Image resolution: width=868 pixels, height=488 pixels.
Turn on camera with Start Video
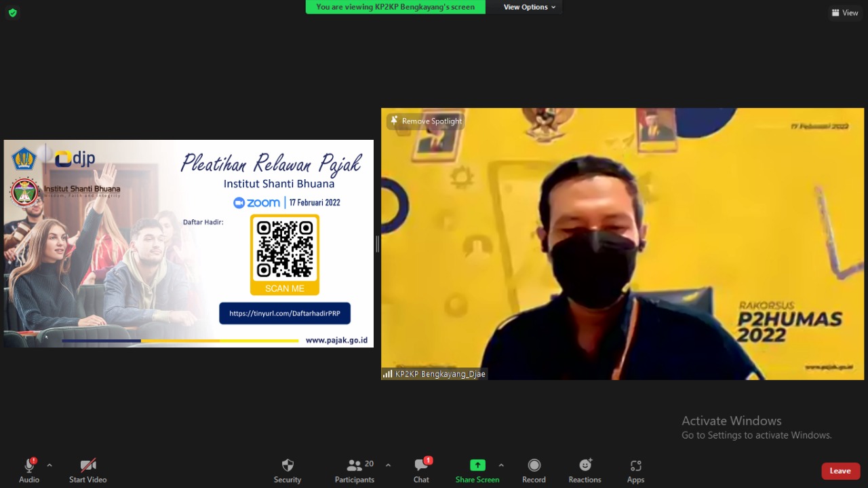87,466
